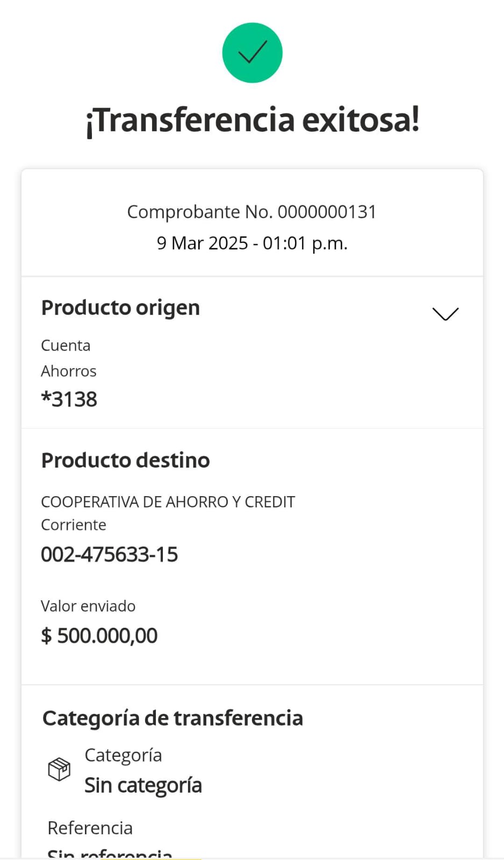
Task: Click the Categoría label beside the box icon
Action: pos(123,755)
